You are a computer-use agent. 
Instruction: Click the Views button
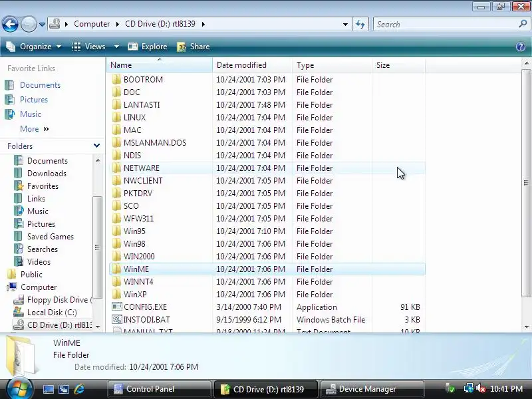pos(88,47)
